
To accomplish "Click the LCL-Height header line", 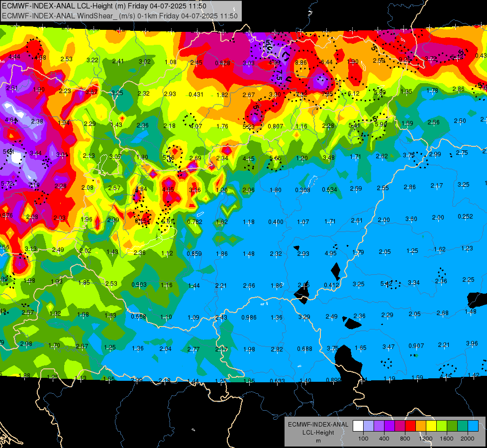I will point(104,6).
